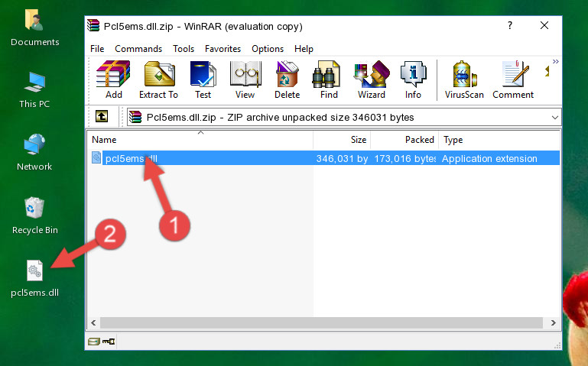Click the horizontal scrollbar track
This screenshot has height=366, width=588.
(x=321, y=322)
